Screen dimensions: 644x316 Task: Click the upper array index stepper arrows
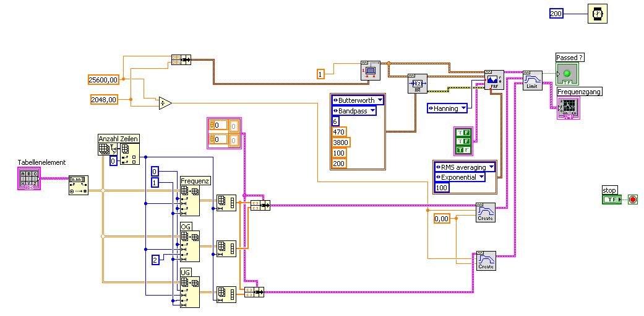click(212, 125)
